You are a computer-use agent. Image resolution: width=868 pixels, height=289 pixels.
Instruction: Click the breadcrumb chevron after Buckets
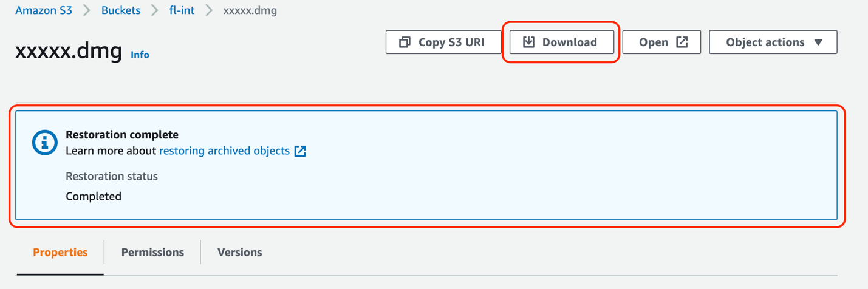click(155, 11)
